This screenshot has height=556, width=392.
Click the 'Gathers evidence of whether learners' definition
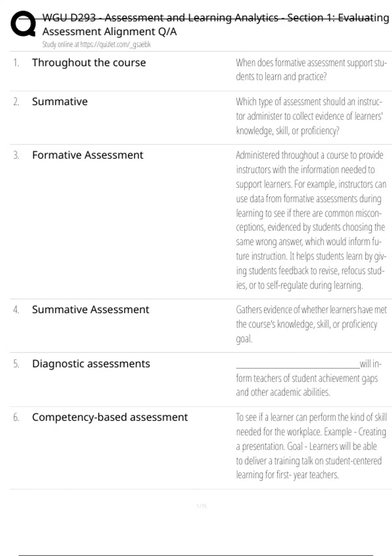point(311,324)
